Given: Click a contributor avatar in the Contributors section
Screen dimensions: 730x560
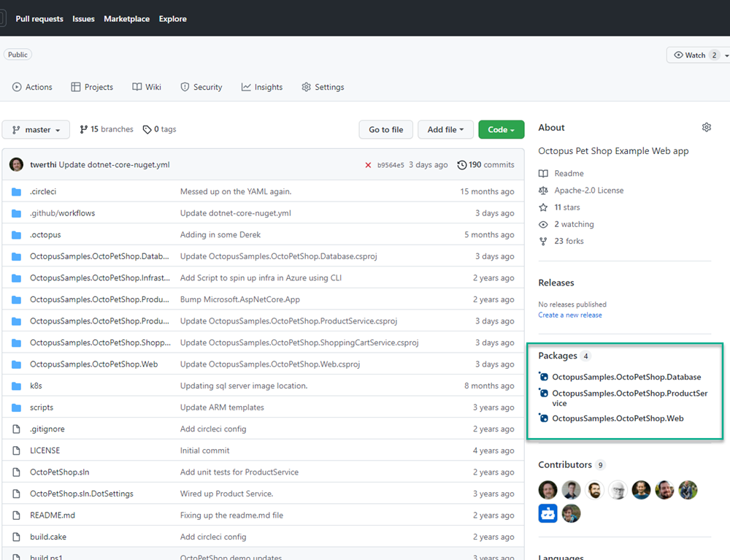Looking at the screenshot, I should (547, 490).
